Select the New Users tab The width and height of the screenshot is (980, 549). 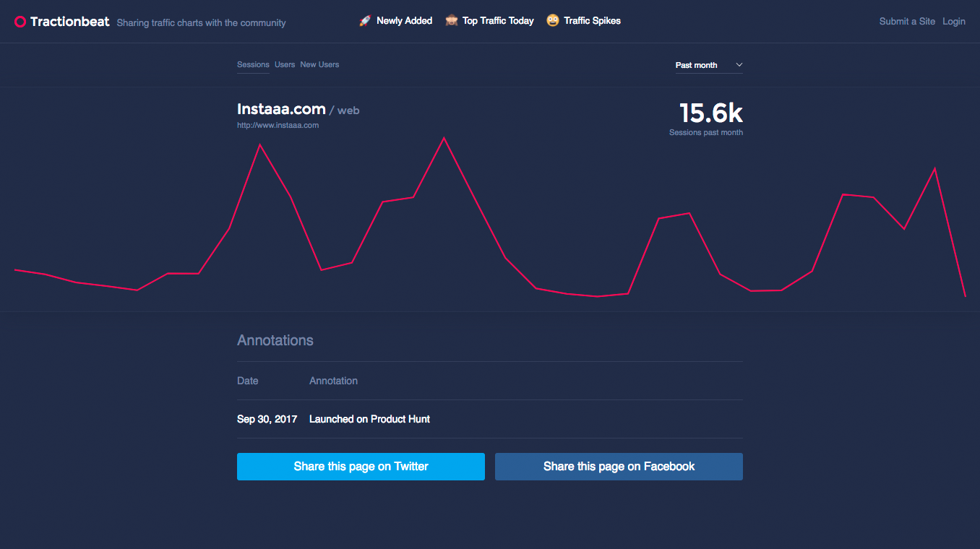(x=319, y=64)
